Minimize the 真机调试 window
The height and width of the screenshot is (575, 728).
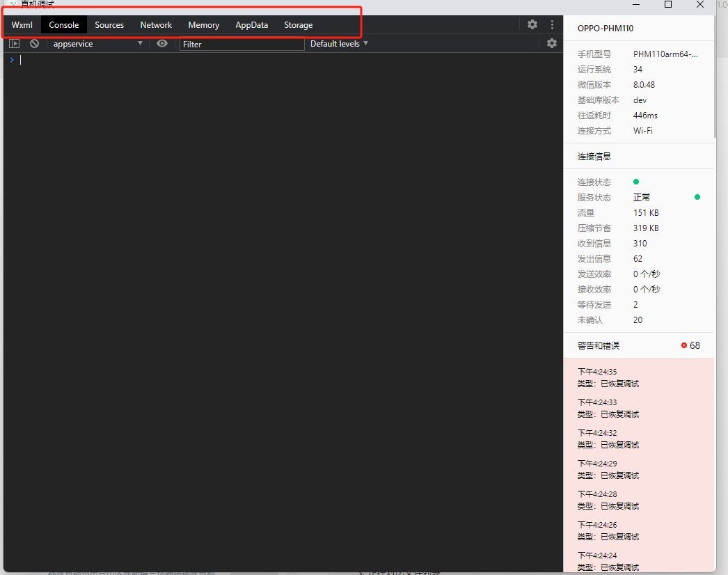point(636,4)
